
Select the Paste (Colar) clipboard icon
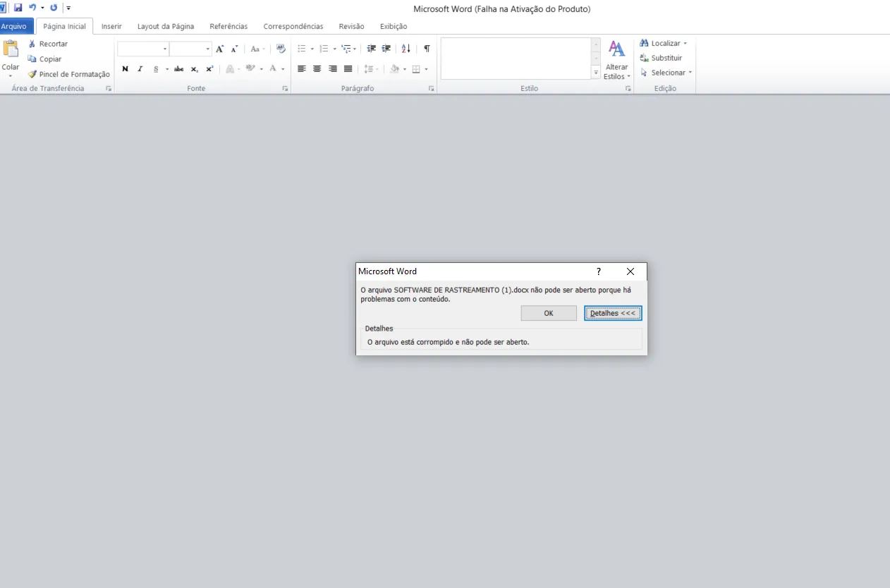11,59
